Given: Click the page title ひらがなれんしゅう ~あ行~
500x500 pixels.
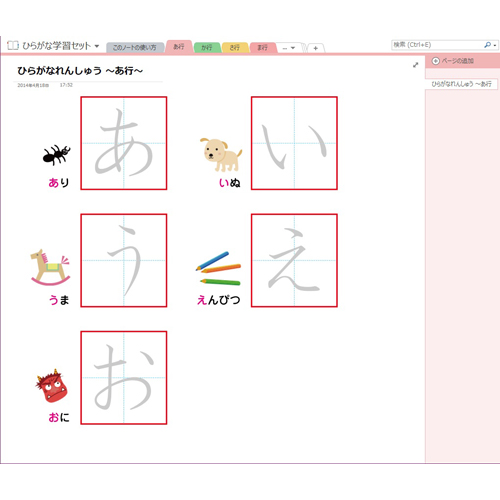Looking at the screenshot, I should click(80, 71).
